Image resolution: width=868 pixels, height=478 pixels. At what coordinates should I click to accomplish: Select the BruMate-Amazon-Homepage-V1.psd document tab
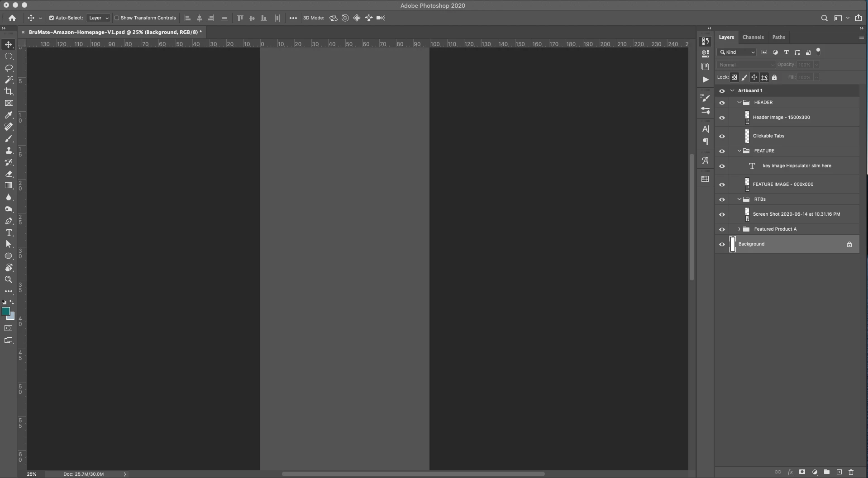(115, 32)
